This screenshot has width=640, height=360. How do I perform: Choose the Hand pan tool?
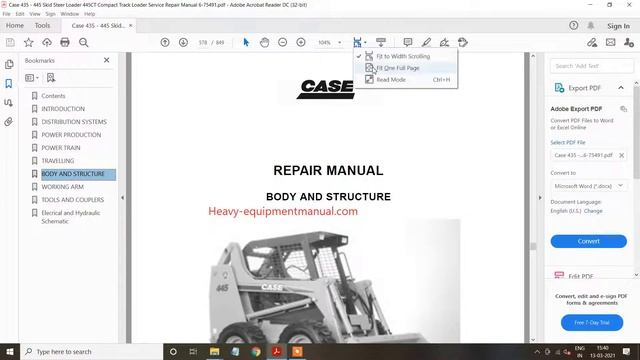point(264,42)
